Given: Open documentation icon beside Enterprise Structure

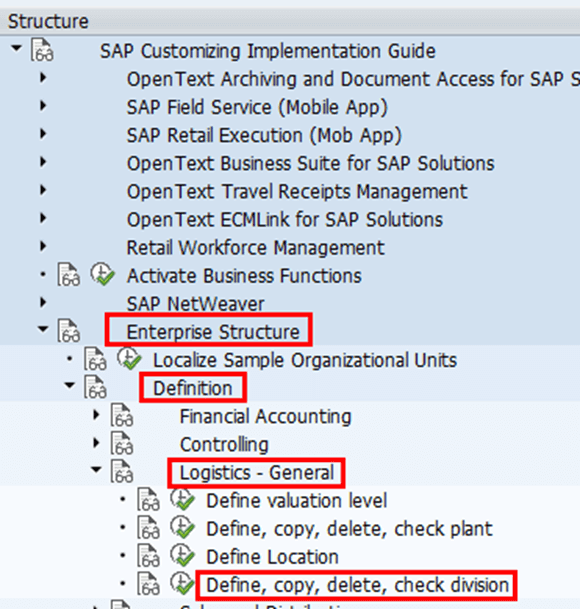Looking at the screenshot, I should 69,331.
